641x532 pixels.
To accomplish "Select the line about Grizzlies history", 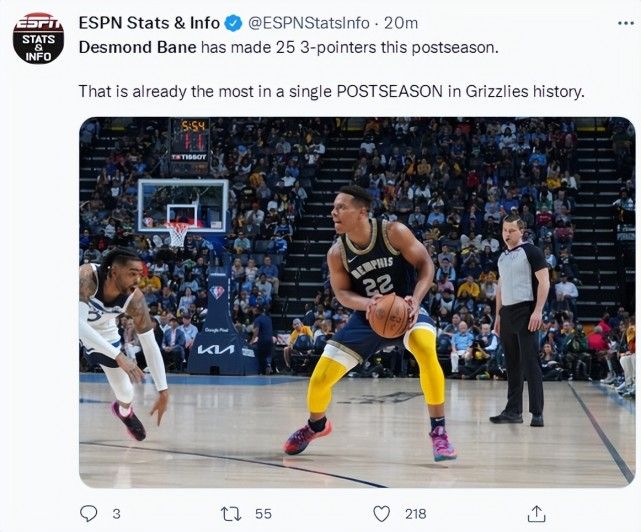I will (x=331, y=91).
